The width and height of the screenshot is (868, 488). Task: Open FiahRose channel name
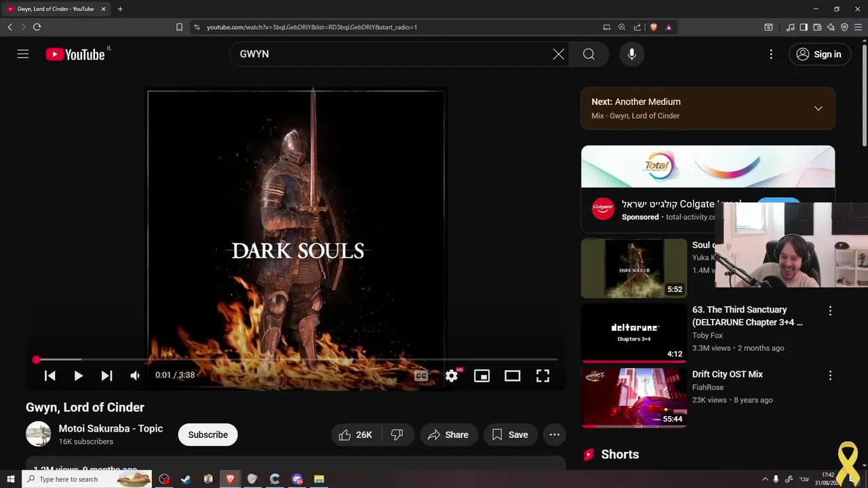708,388
